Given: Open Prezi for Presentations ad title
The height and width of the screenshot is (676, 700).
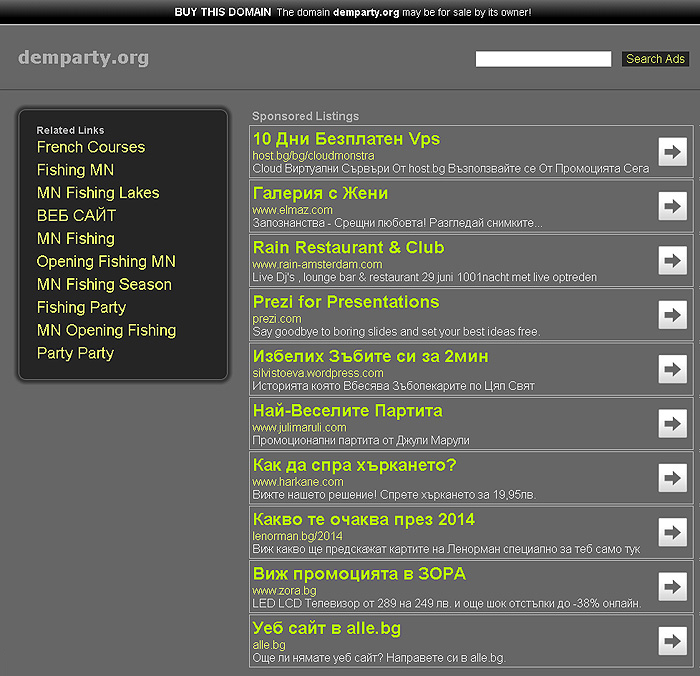Looking at the screenshot, I should (x=346, y=302).
